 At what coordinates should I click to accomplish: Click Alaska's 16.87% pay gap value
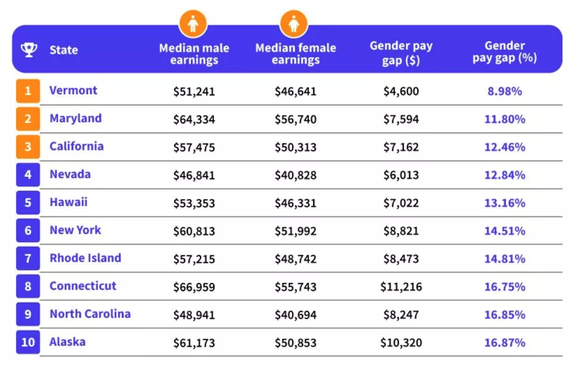[x=505, y=343]
